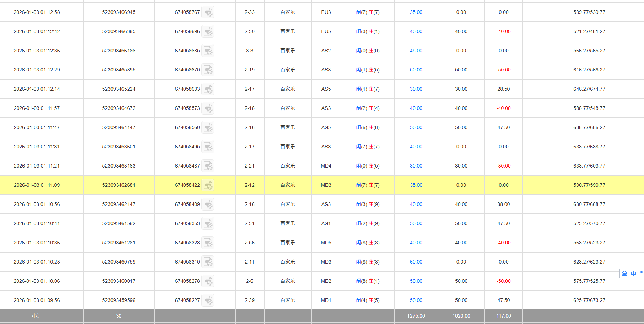Open result 闲(3) 庄(1) for table EU5
644x324 pixels.
(x=368, y=31)
